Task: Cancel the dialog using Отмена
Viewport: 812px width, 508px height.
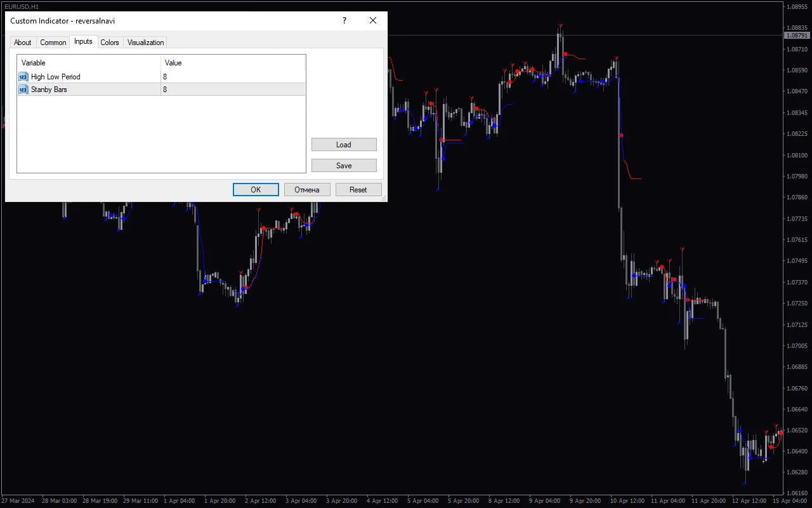Action: point(307,189)
